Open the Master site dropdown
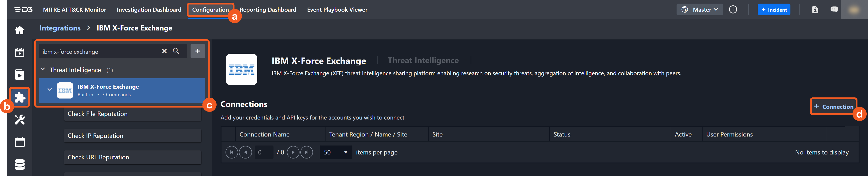 (x=699, y=10)
